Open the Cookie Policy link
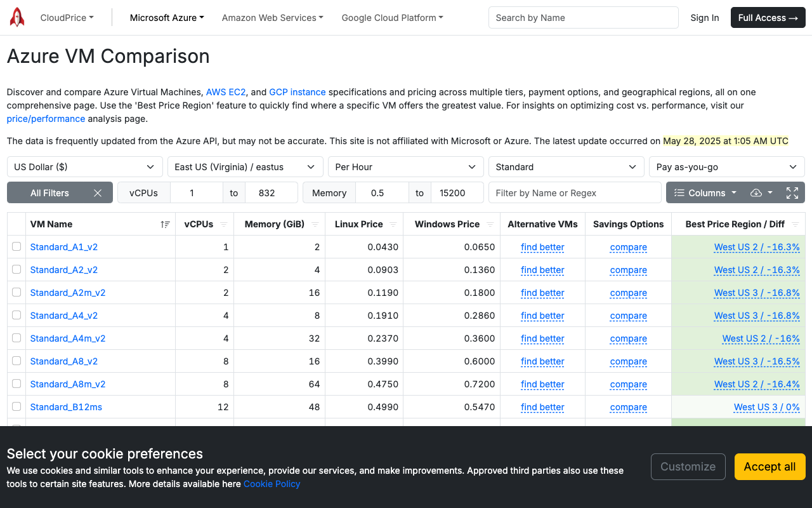 click(272, 484)
